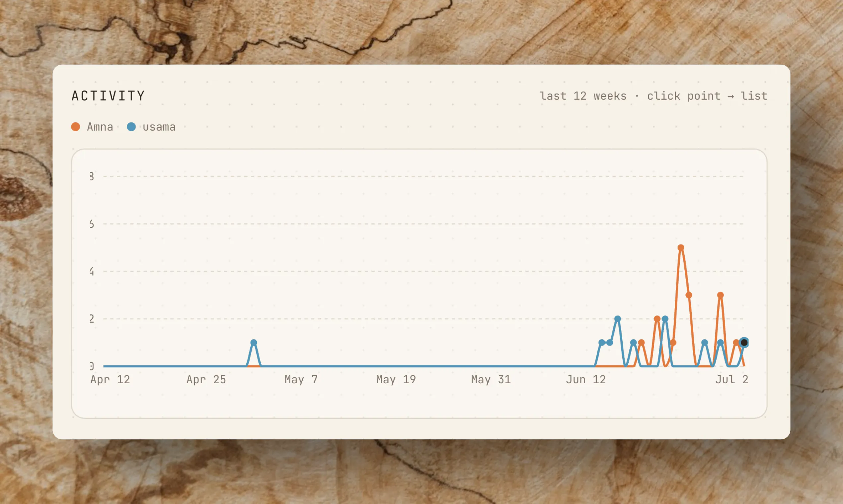The width and height of the screenshot is (843, 504).
Task: Click the 'Apr 12' axis label
Action: point(110,379)
